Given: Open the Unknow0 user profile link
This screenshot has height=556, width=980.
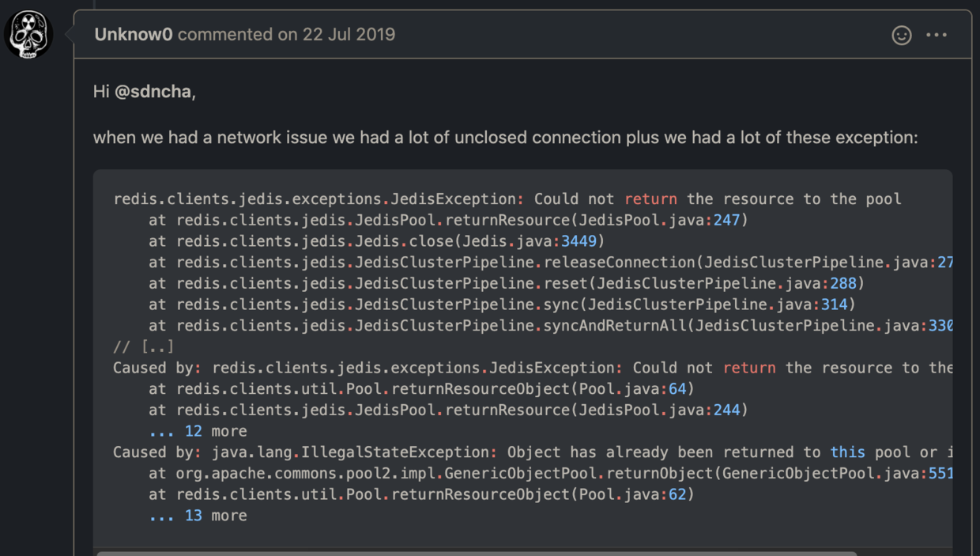Looking at the screenshot, I should coord(134,35).
